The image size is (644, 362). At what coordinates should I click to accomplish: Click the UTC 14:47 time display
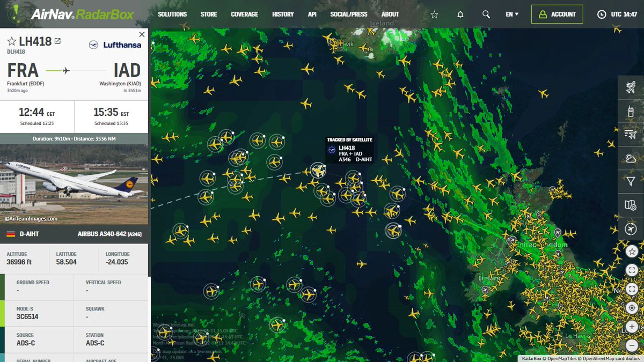(624, 14)
